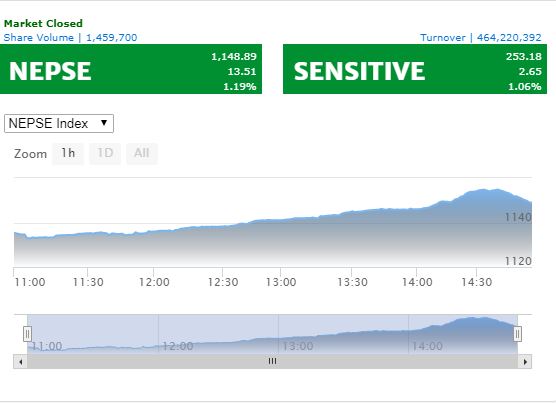The width and height of the screenshot is (556, 403).
Task: Click the scrollbar left arrow
Action: click(x=21, y=362)
